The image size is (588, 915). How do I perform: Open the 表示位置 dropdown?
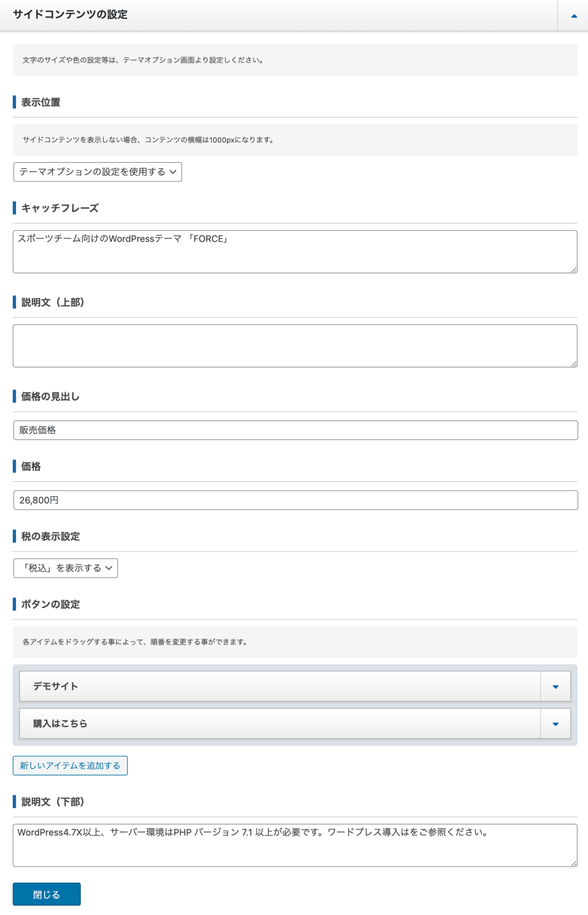point(98,172)
